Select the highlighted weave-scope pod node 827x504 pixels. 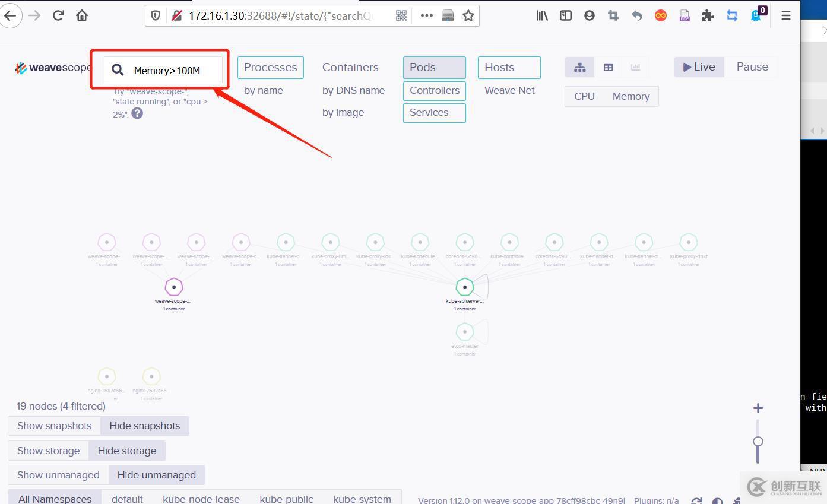pyautogui.click(x=173, y=287)
